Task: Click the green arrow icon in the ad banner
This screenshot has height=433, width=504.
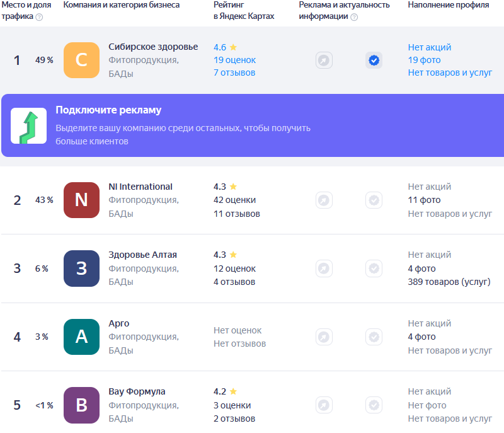Action: [x=28, y=125]
